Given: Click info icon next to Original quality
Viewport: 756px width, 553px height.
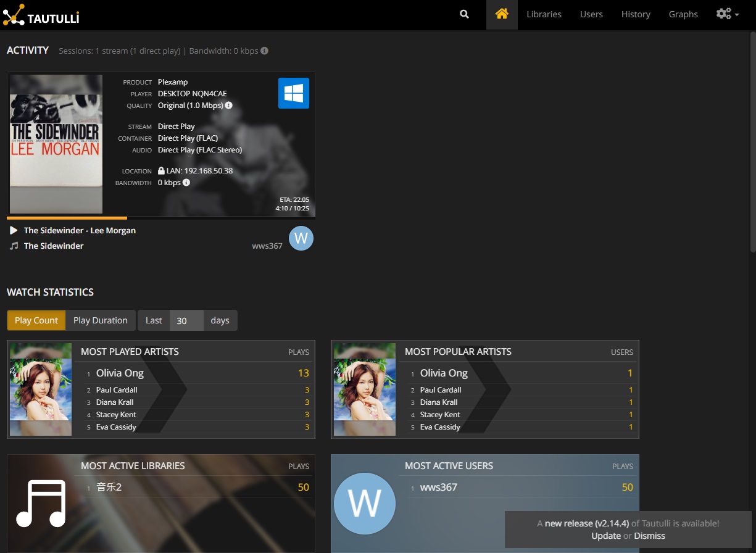Looking at the screenshot, I should point(228,106).
